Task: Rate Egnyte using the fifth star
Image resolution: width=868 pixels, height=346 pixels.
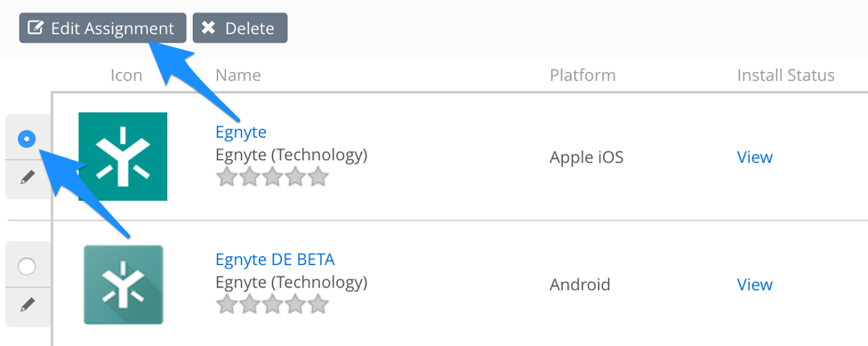Action: click(x=318, y=177)
